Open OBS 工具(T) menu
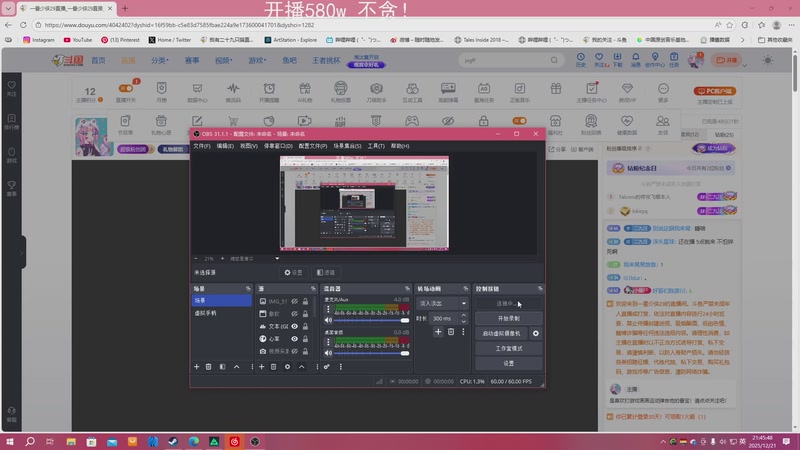The image size is (800, 450). tap(376, 146)
